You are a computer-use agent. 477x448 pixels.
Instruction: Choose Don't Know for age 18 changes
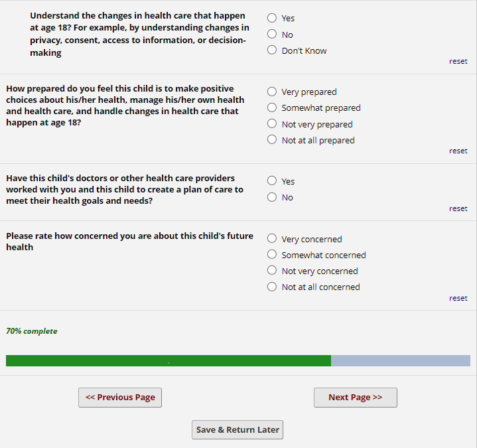click(272, 50)
